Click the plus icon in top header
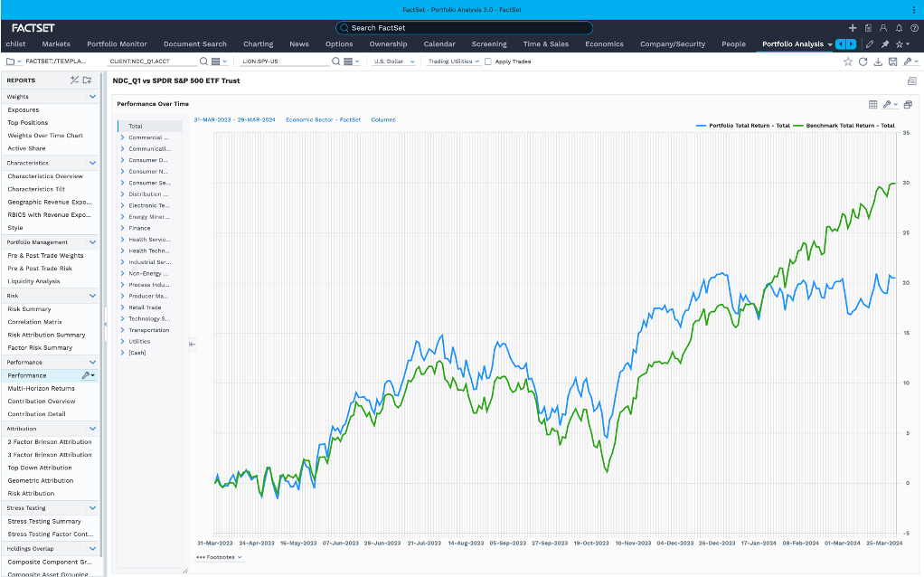924x577 pixels. click(x=852, y=28)
